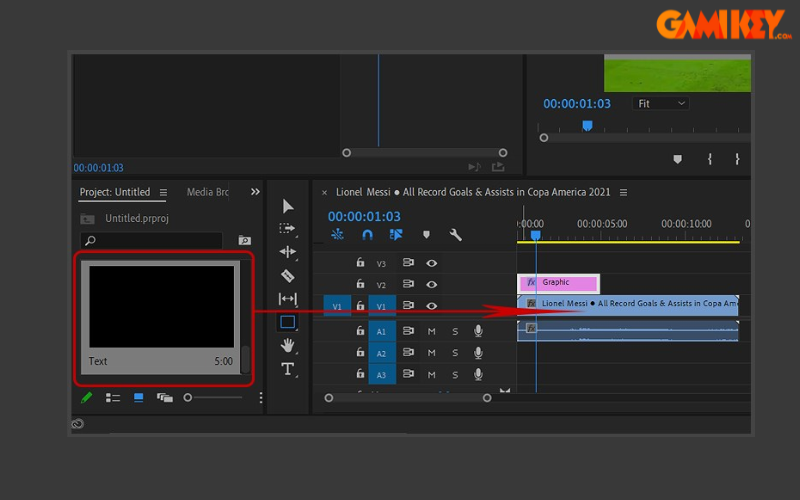800x500 pixels.
Task: Switch to the Project: Untitled tab
Action: coord(115,192)
